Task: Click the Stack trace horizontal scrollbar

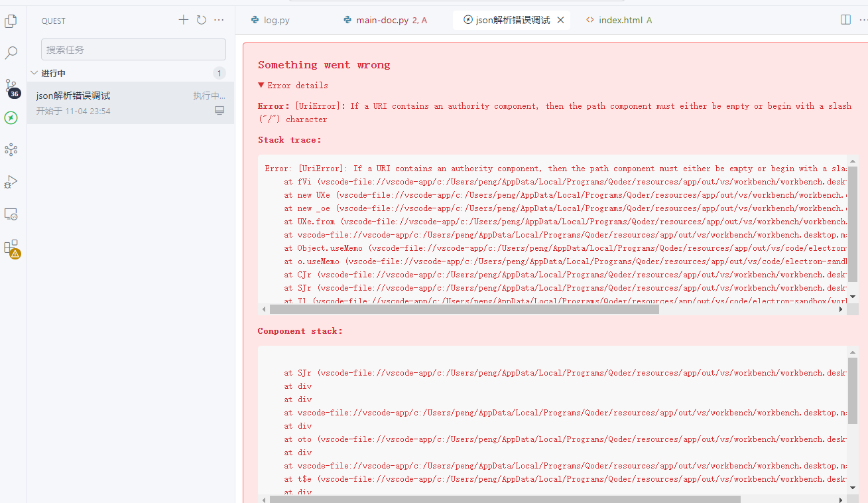Action: [x=464, y=309]
